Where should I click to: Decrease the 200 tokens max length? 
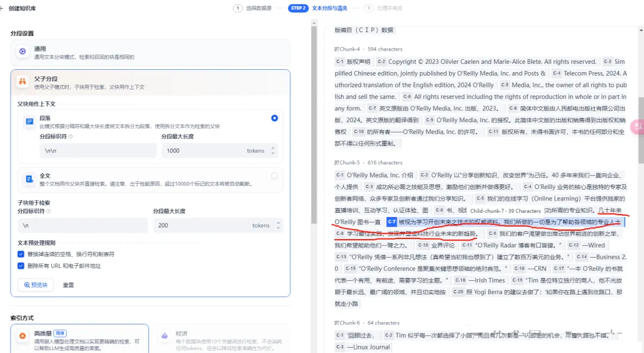[x=278, y=228]
